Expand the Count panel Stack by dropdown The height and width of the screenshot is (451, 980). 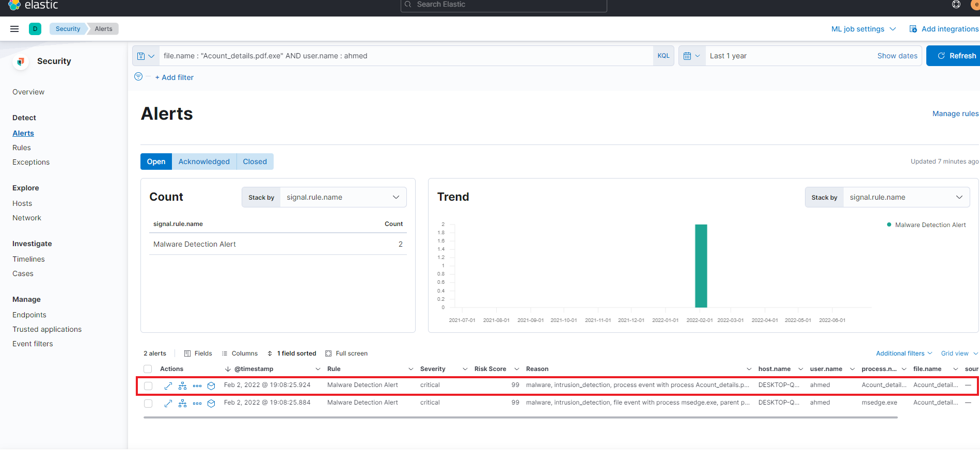click(x=343, y=197)
